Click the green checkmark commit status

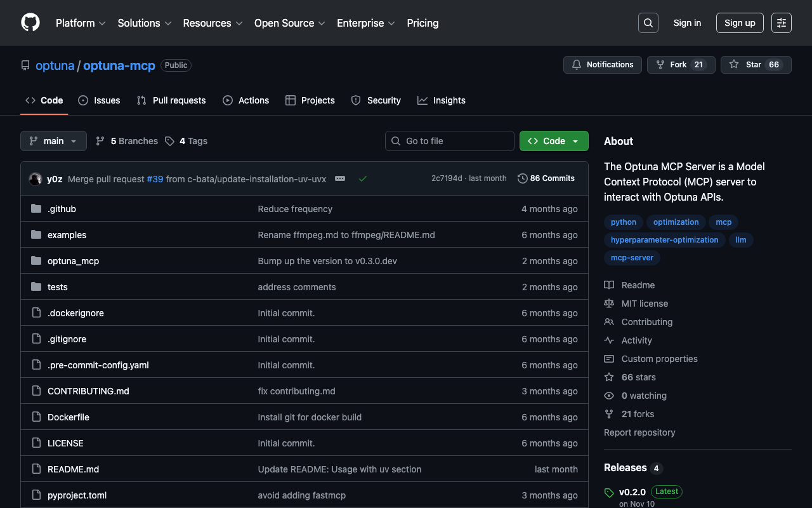pyautogui.click(x=363, y=179)
